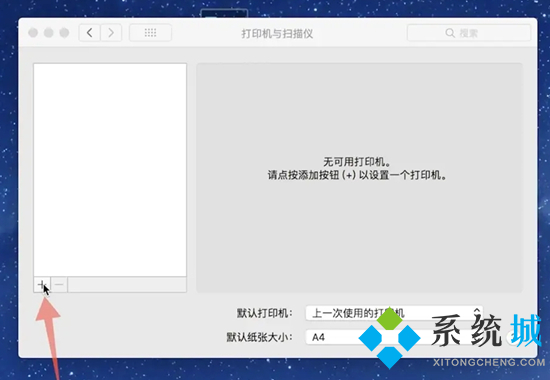Click the red close window button
The image size is (550, 380).
(x=33, y=33)
